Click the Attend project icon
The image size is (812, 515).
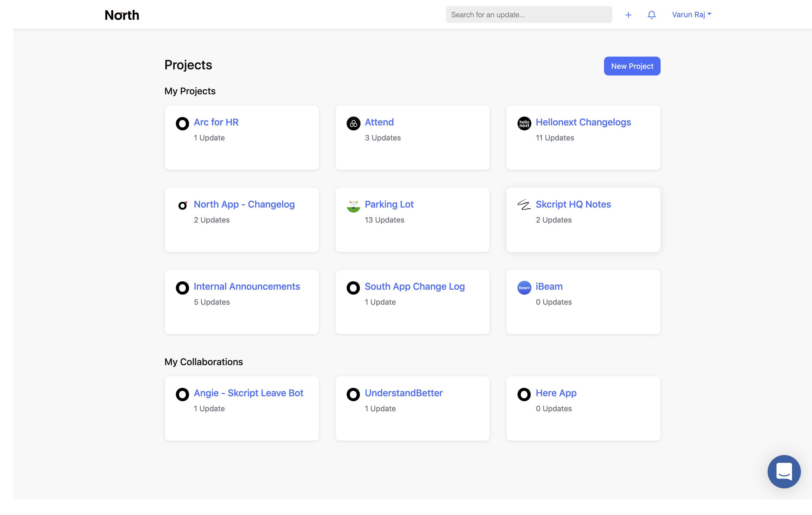click(x=353, y=123)
